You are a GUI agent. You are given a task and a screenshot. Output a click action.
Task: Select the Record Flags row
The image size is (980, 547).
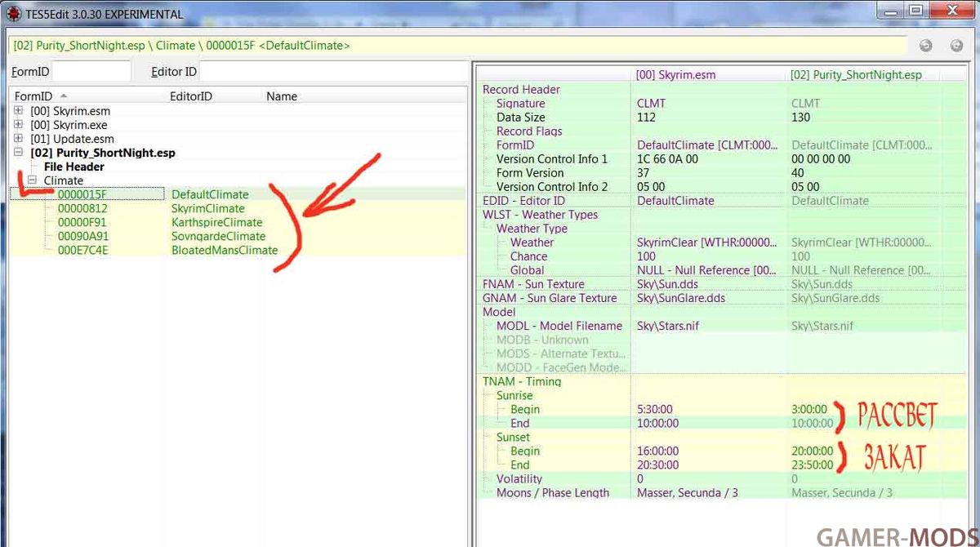pos(722,131)
